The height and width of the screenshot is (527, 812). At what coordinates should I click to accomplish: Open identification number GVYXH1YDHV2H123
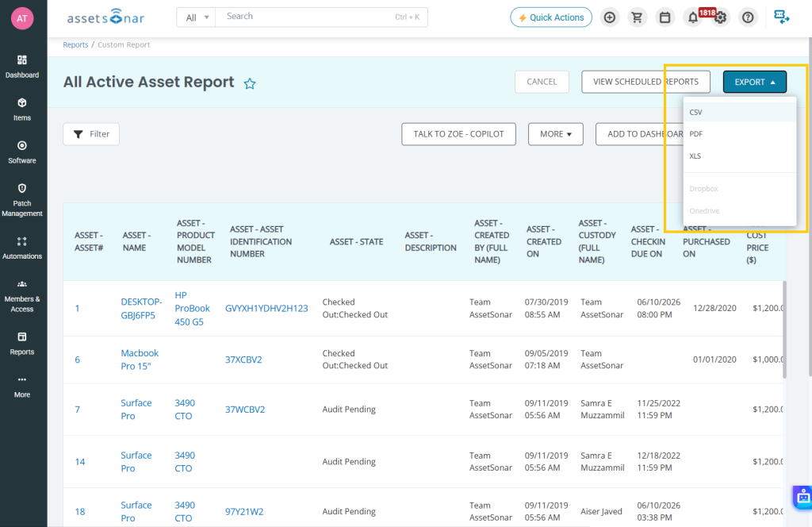[x=266, y=308]
